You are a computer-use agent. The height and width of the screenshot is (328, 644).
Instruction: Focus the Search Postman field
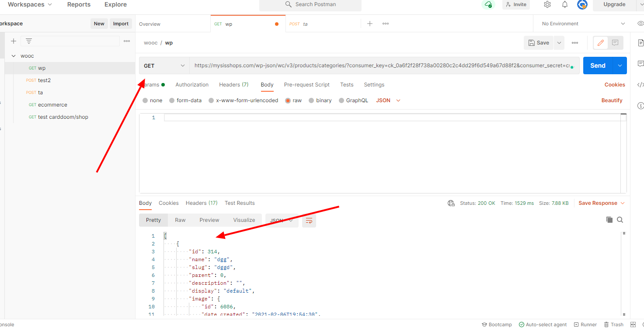click(x=310, y=5)
